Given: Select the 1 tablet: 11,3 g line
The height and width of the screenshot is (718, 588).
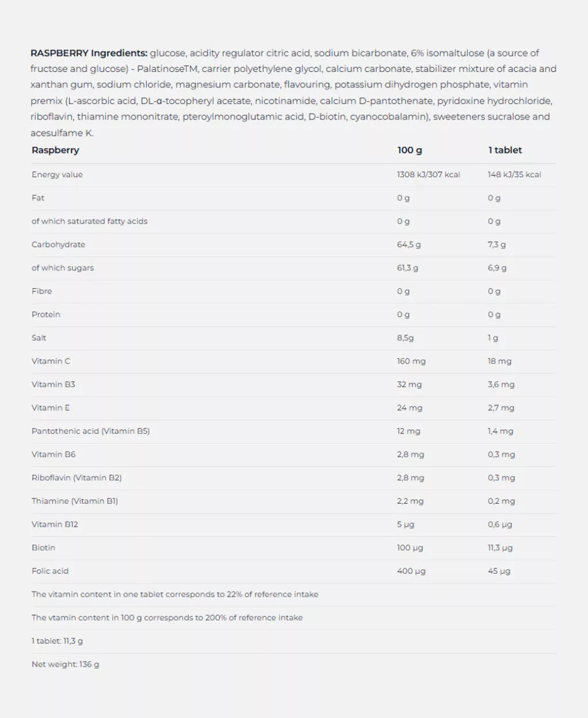Looking at the screenshot, I should point(57,641).
